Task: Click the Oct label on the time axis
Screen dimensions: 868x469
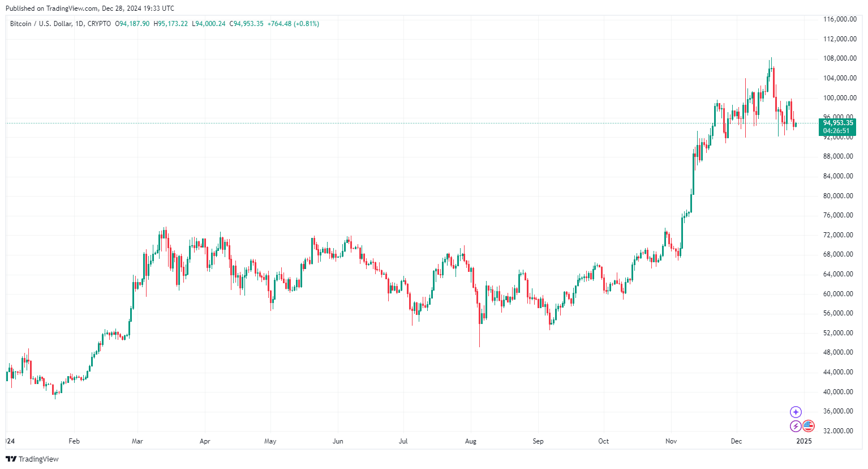Action: point(604,441)
